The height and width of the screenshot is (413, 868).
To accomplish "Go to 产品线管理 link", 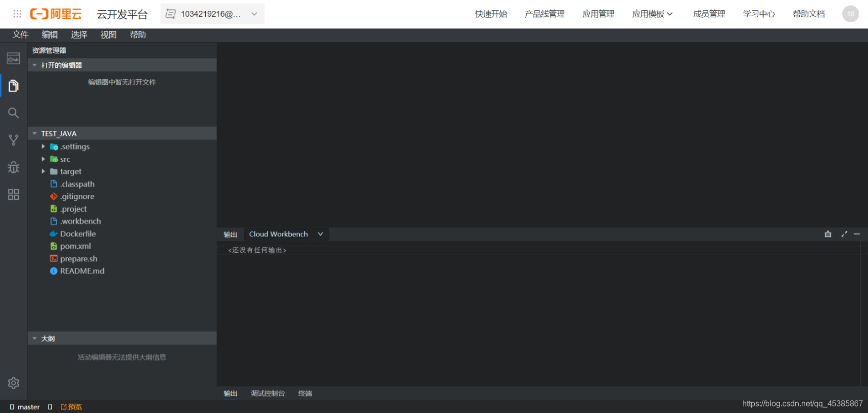I will pos(545,14).
